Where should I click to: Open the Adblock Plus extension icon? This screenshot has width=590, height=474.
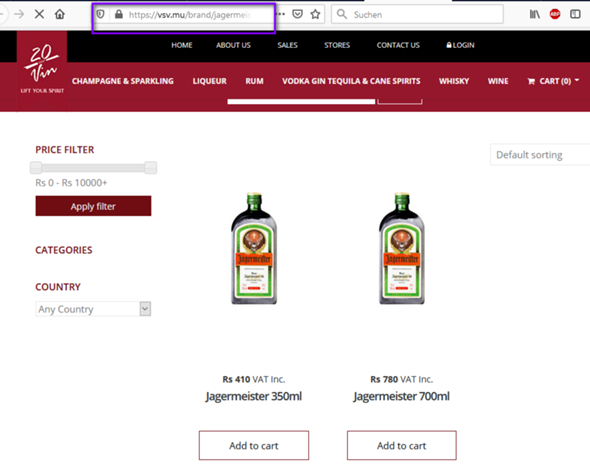click(555, 14)
